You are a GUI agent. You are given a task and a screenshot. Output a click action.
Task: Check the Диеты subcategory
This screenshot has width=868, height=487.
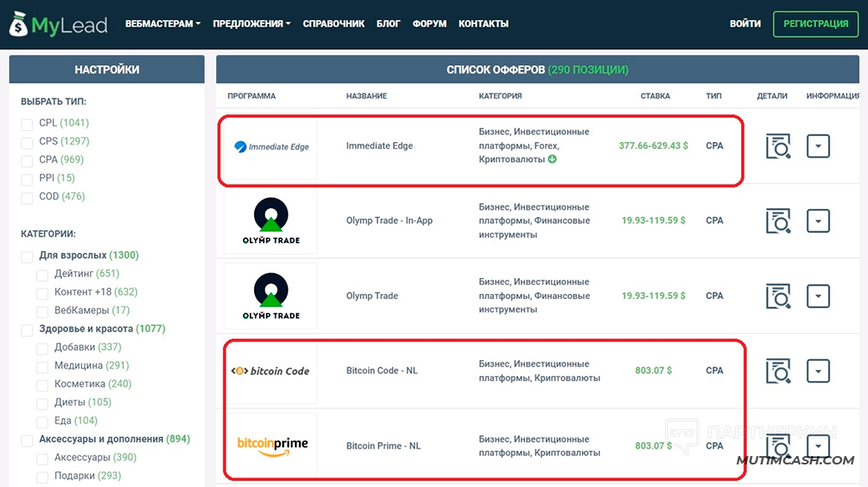click(42, 403)
